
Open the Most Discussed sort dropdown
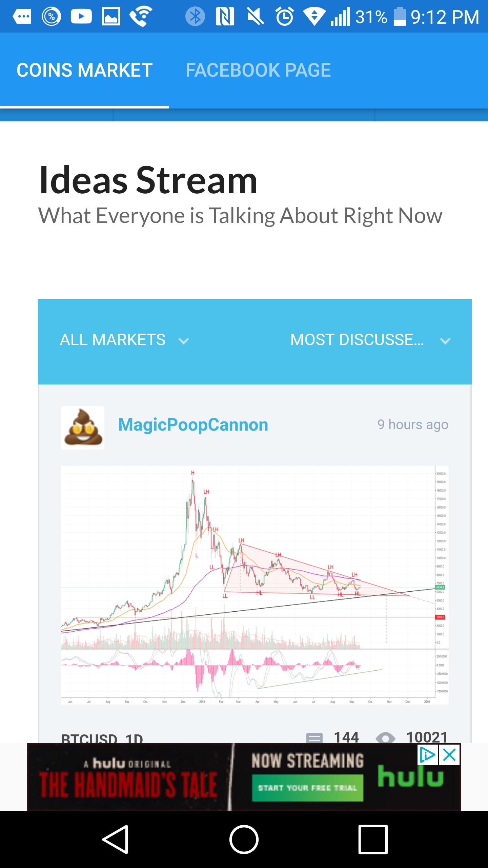(357, 340)
